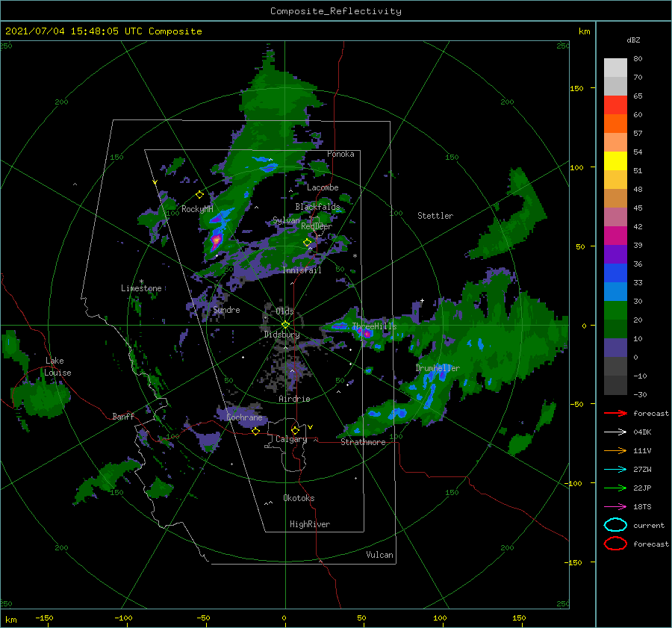The image size is (672, 628).
Task: Select yellow diamond marker below Cochrane
Action: pos(255,431)
